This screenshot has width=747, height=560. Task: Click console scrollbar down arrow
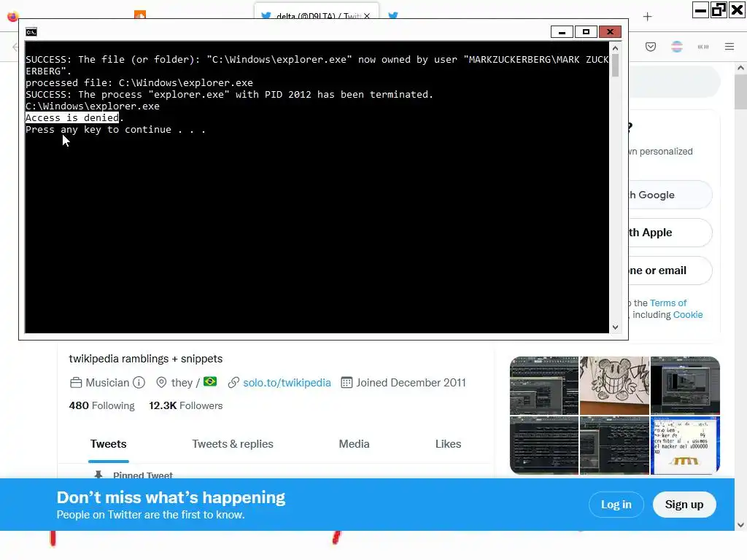click(x=615, y=327)
